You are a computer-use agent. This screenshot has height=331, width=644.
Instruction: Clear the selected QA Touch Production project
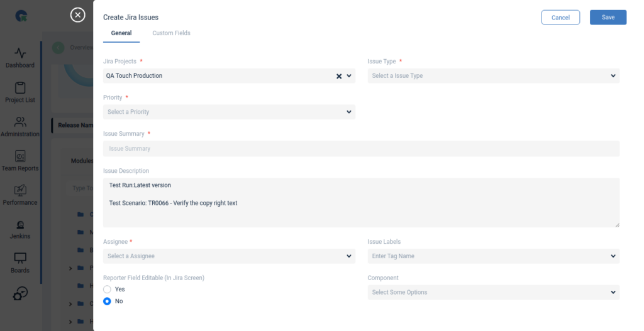coord(339,76)
